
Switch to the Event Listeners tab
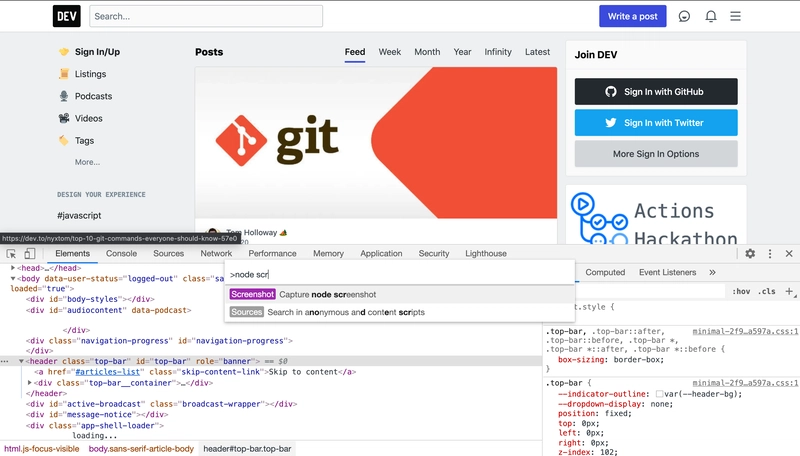point(667,272)
